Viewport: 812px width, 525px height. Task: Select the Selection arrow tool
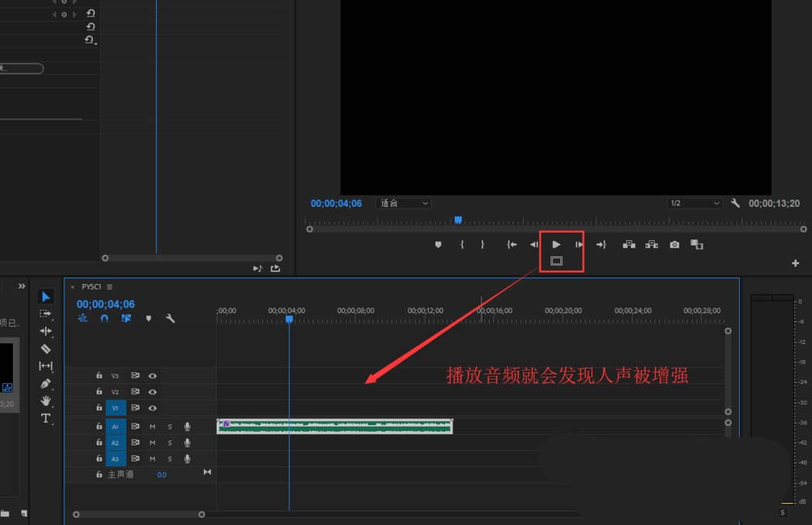45,297
